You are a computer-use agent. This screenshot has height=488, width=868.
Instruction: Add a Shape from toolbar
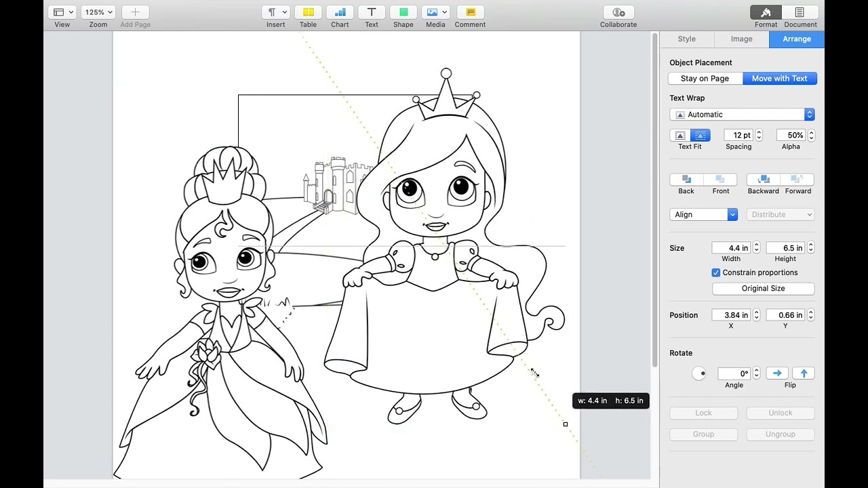click(x=403, y=12)
